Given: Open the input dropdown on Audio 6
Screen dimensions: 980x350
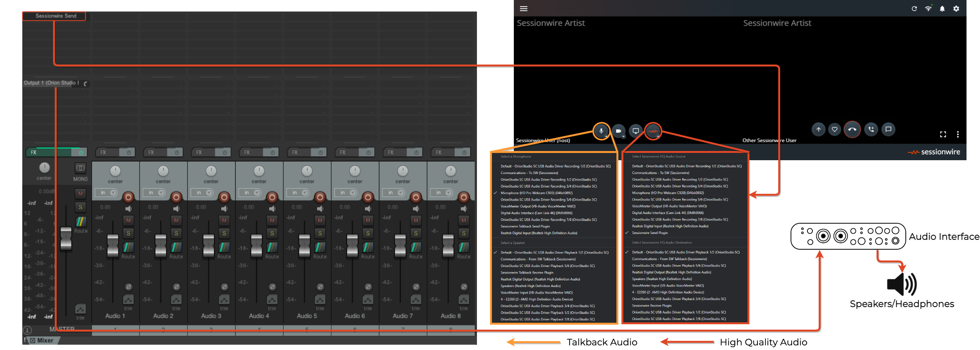Looking at the screenshot, I should point(348,192).
